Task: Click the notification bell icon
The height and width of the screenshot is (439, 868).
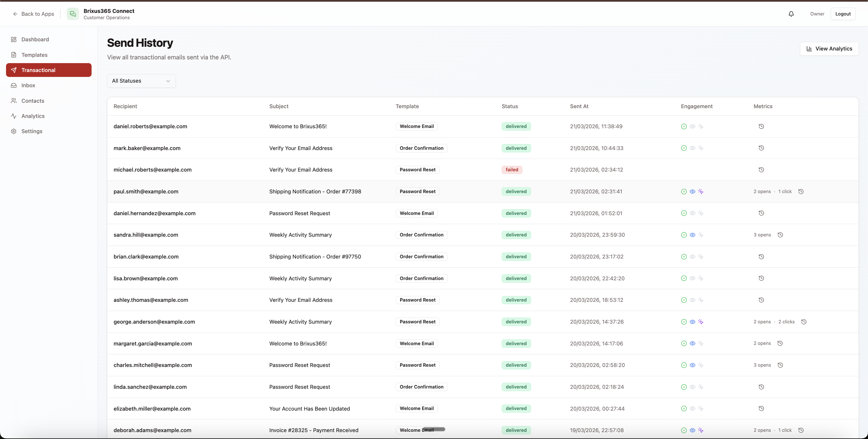Action: coord(791,14)
